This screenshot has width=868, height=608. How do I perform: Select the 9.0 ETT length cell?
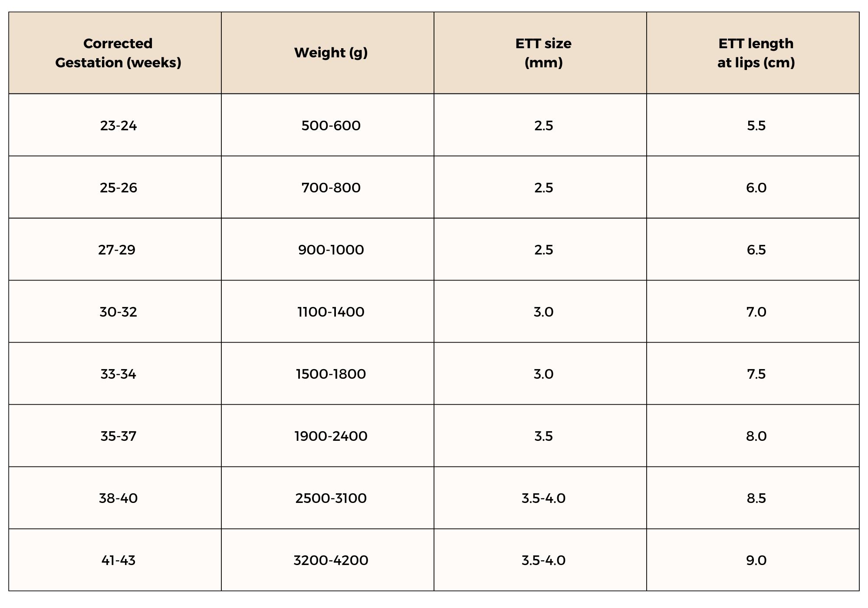coord(756,560)
